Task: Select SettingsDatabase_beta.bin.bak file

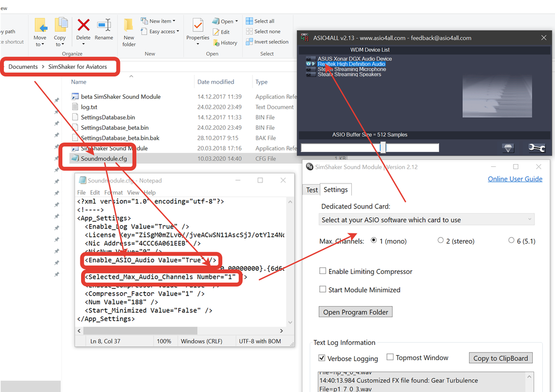Action: point(120,138)
